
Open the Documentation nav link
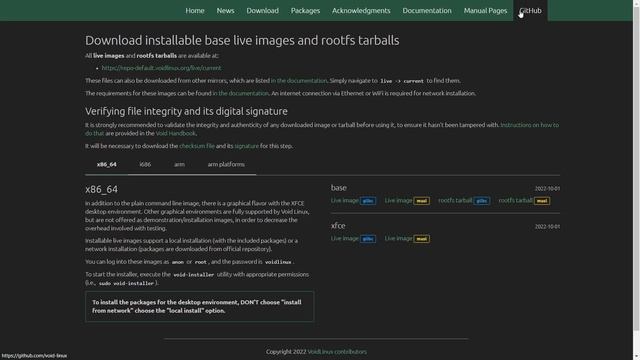427,11
